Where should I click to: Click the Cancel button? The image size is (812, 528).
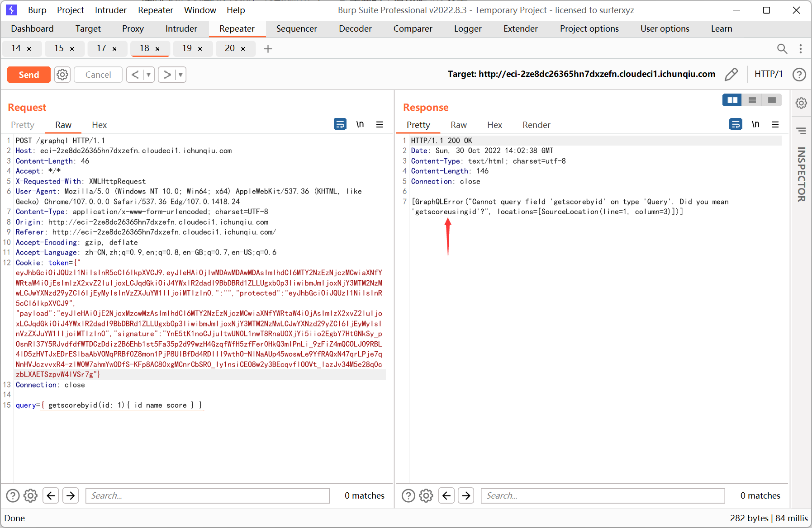point(98,75)
